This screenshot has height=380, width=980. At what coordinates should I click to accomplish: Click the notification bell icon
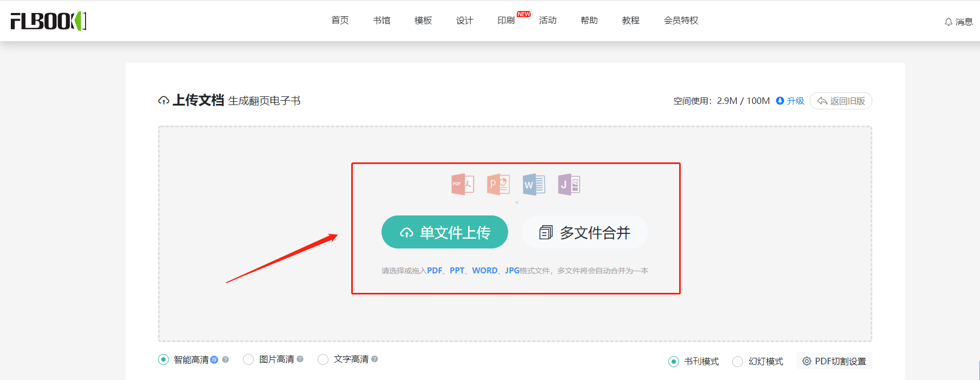coord(948,22)
